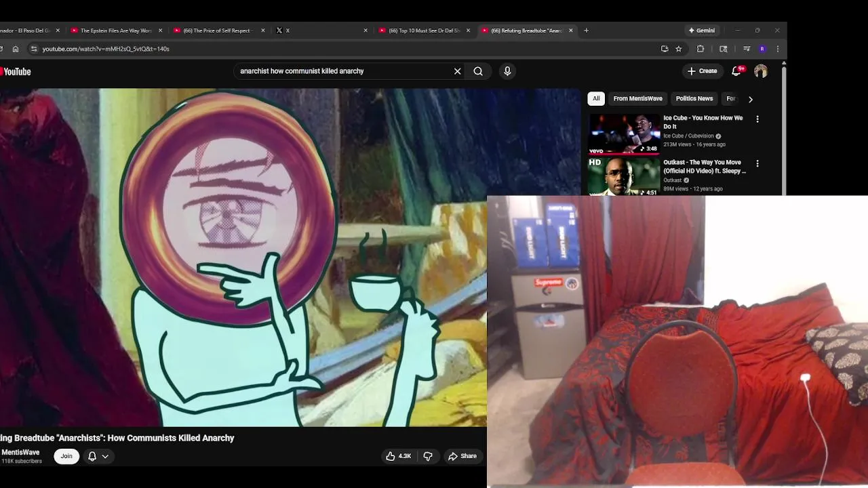Open YouTube account avatar menu

(x=761, y=71)
